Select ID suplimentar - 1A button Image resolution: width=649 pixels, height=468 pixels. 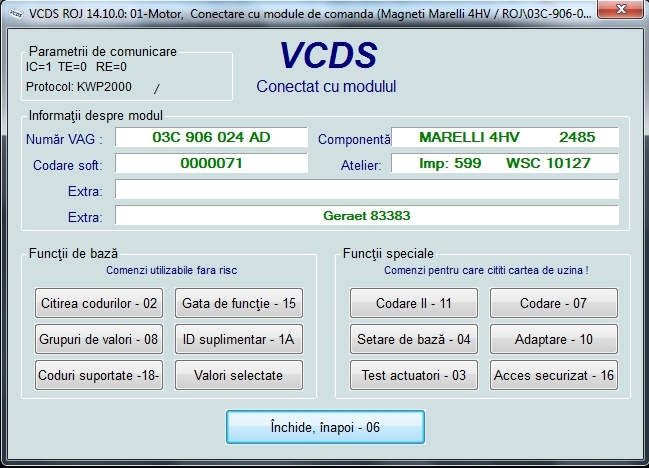coord(239,339)
